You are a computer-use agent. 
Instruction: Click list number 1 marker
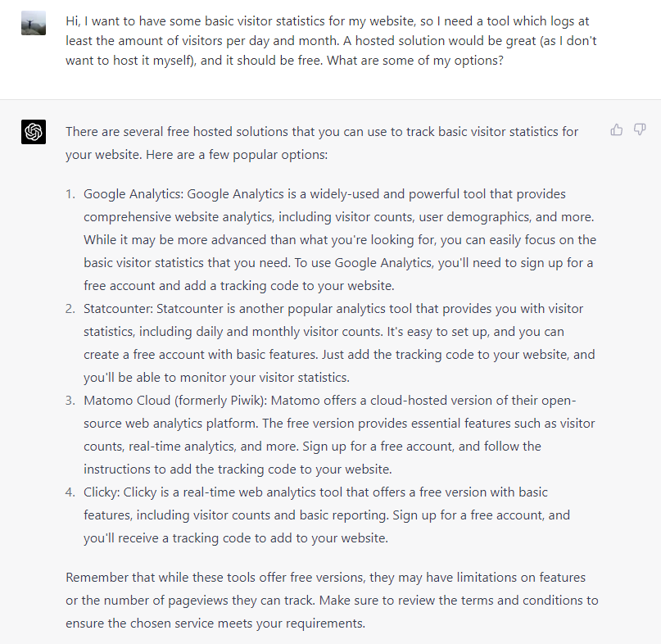70,194
